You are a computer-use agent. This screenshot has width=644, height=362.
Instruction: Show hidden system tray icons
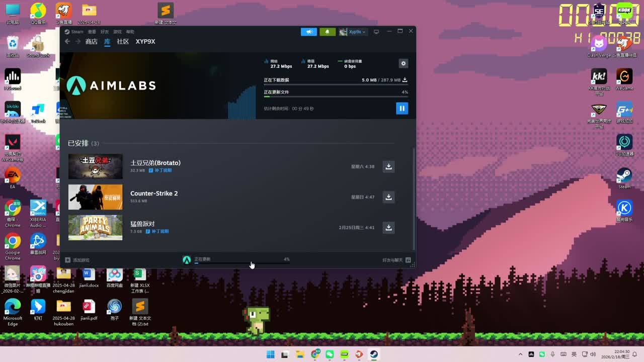coord(520,354)
